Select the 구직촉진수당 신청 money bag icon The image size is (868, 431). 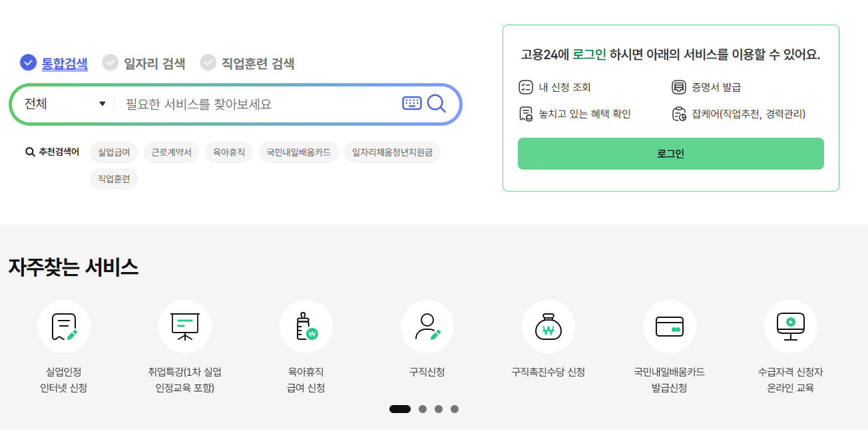tap(548, 326)
